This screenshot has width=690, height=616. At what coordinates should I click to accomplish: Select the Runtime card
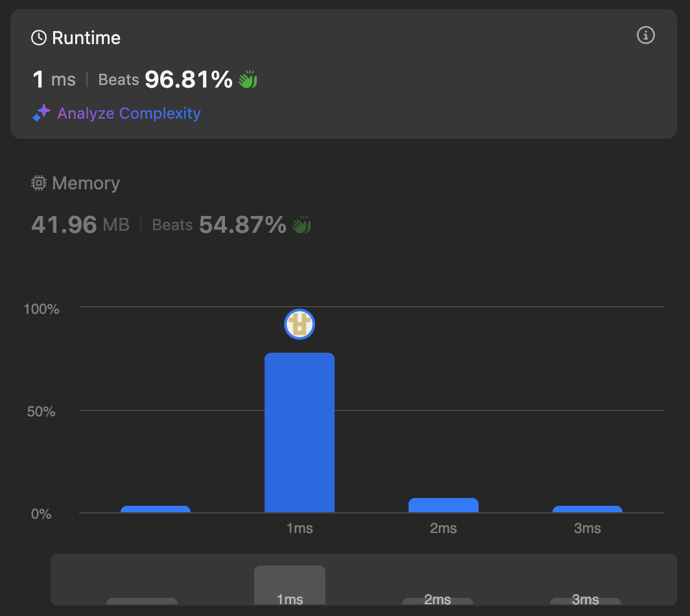tap(343, 74)
